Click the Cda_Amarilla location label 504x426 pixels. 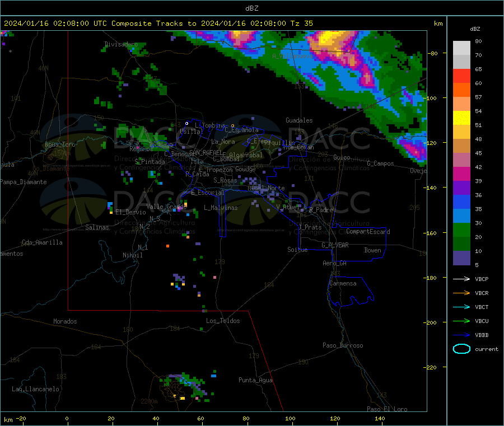pos(42,242)
